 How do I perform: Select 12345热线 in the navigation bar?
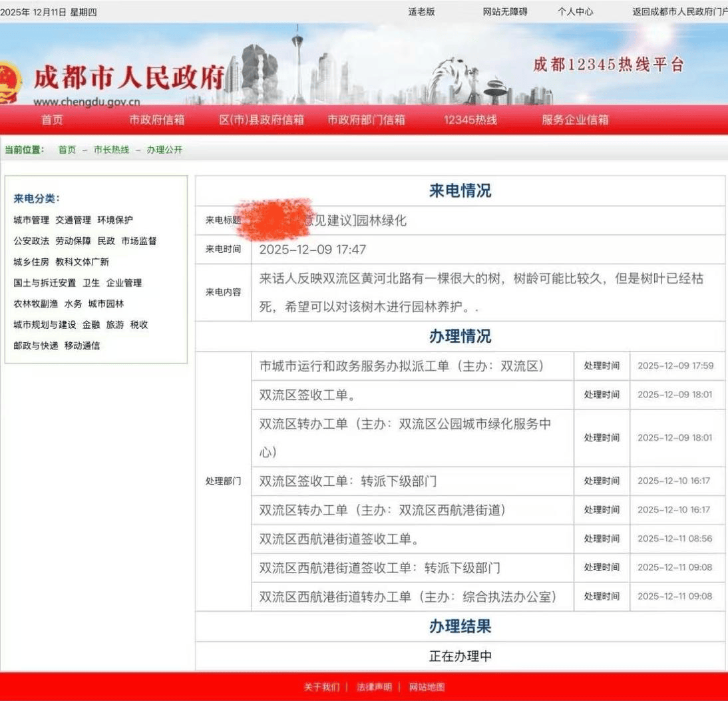point(470,120)
